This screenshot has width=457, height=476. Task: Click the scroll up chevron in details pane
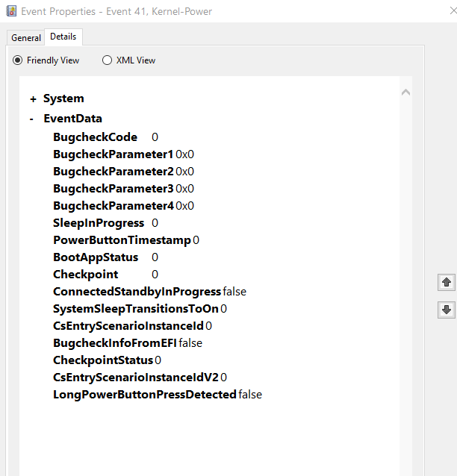406,93
